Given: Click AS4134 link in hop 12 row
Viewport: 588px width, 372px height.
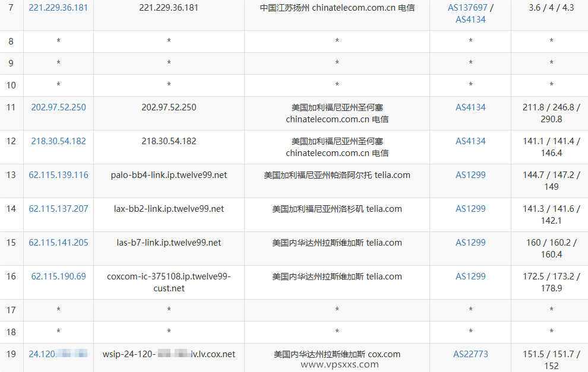Looking at the screenshot, I should [470, 141].
